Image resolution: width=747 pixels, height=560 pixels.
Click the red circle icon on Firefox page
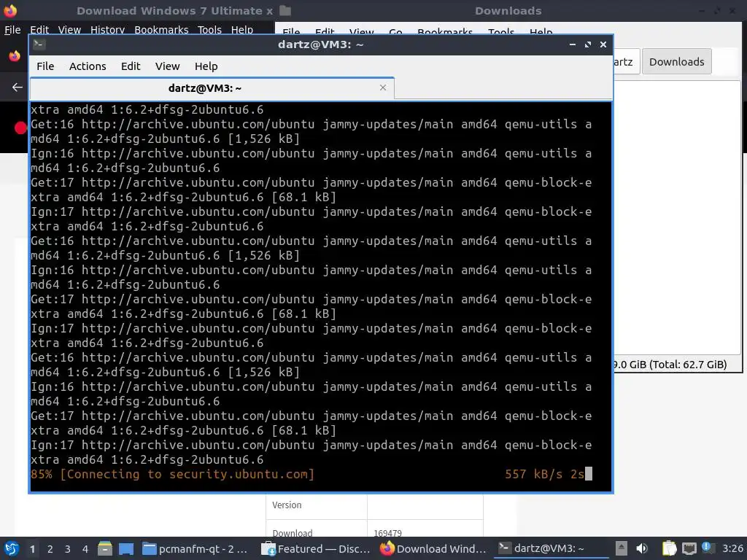(20, 128)
